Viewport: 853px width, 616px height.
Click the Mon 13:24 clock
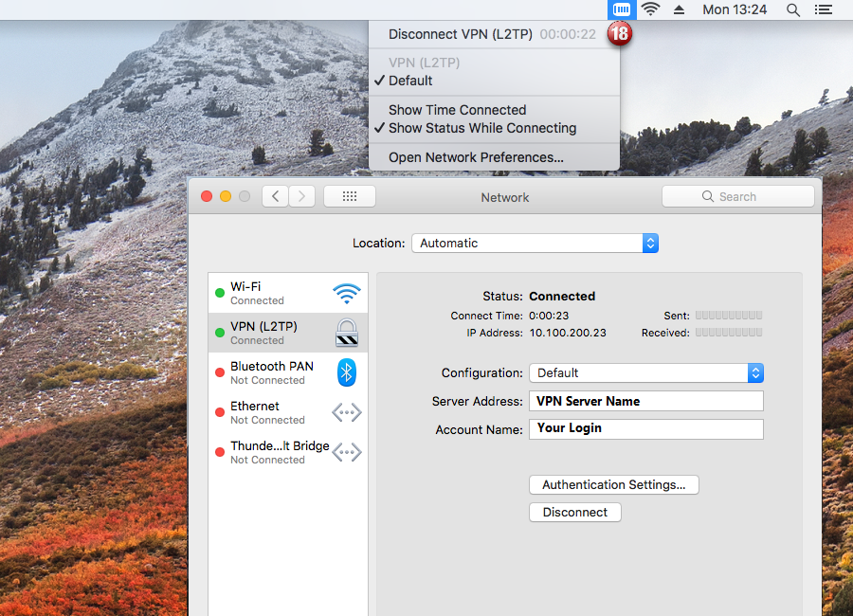(x=735, y=9)
